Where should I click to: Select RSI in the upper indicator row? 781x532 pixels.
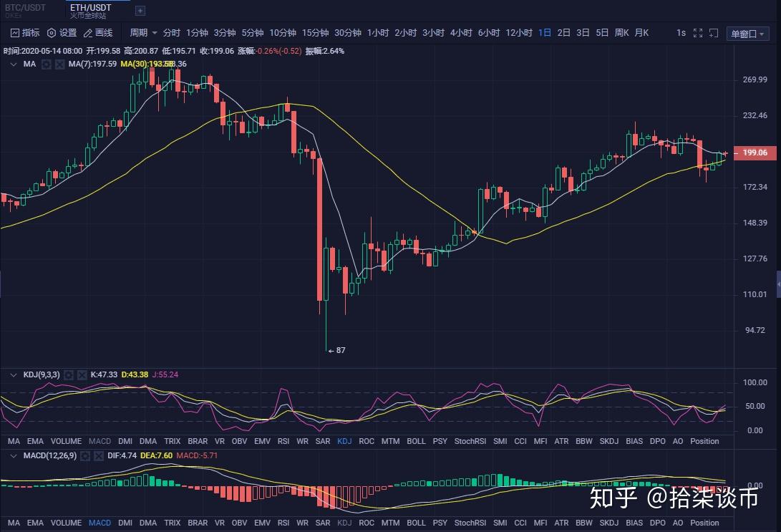pyautogui.click(x=283, y=441)
